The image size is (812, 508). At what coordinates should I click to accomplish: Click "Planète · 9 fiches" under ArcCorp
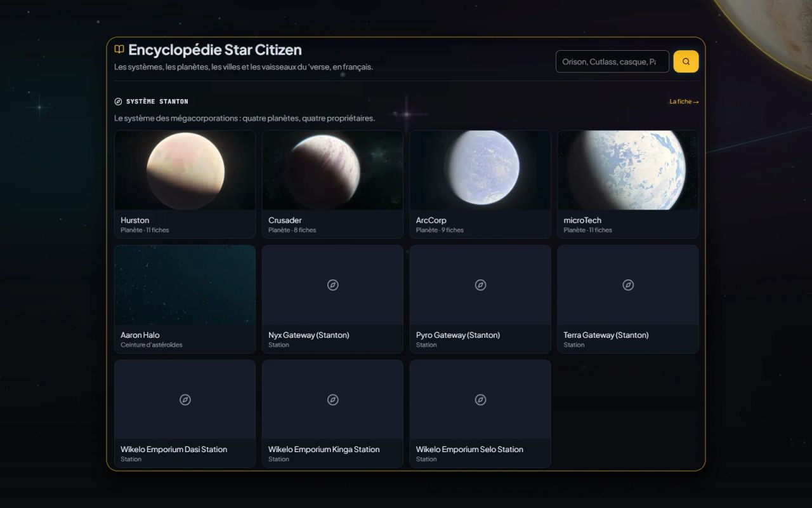click(x=440, y=230)
